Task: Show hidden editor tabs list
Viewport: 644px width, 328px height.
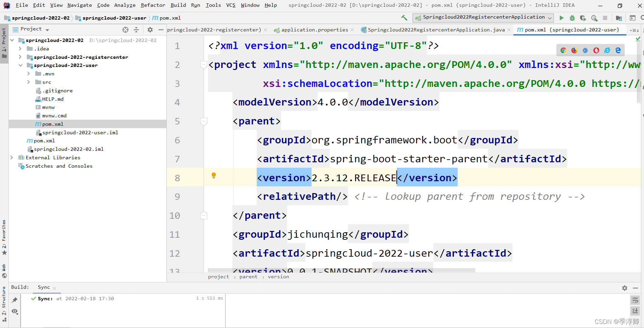Action: click(634, 30)
